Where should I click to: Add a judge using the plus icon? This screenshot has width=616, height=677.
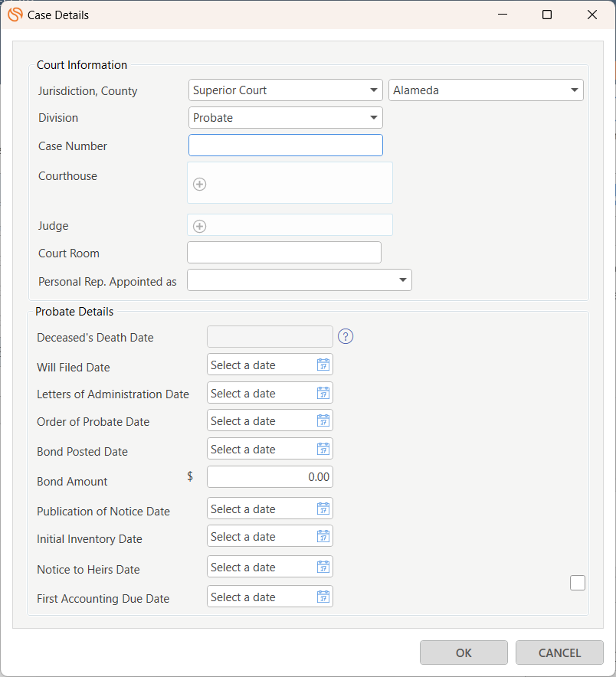pos(199,226)
